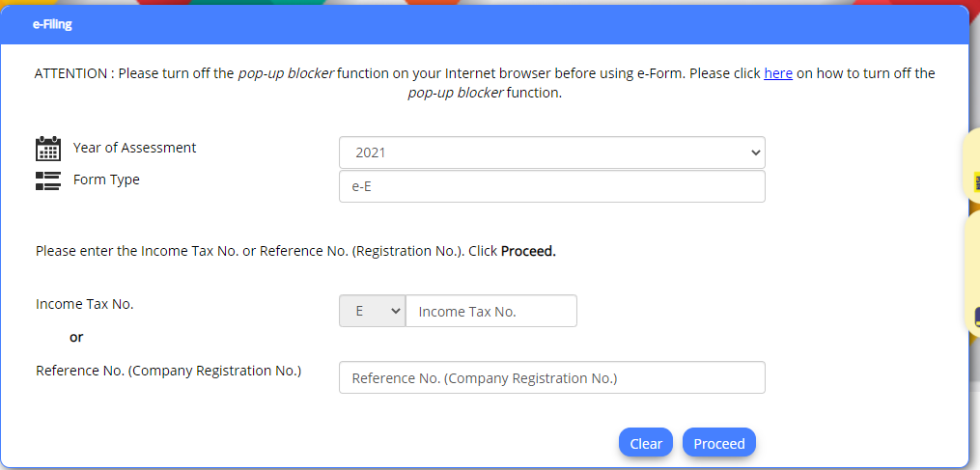Image resolution: width=980 pixels, height=470 pixels.
Task: Click the calendar icon beside Year of Assessment
Action: pos(48,149)
